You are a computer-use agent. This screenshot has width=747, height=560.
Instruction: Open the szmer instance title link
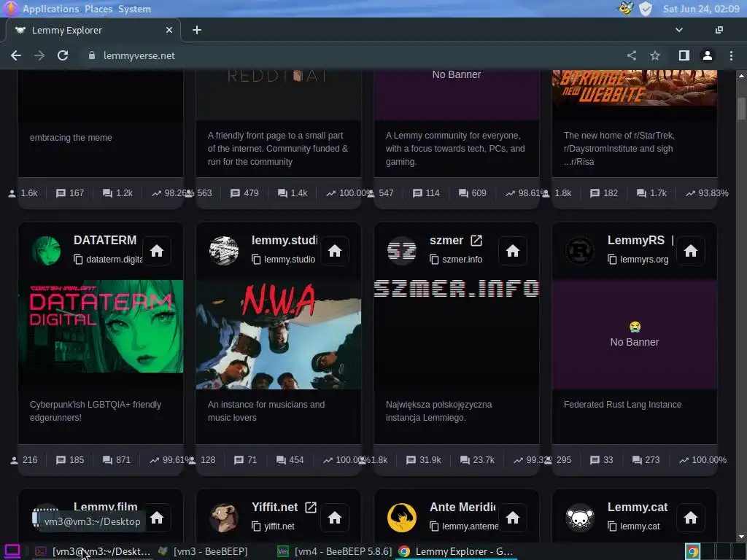pos(446,241)
